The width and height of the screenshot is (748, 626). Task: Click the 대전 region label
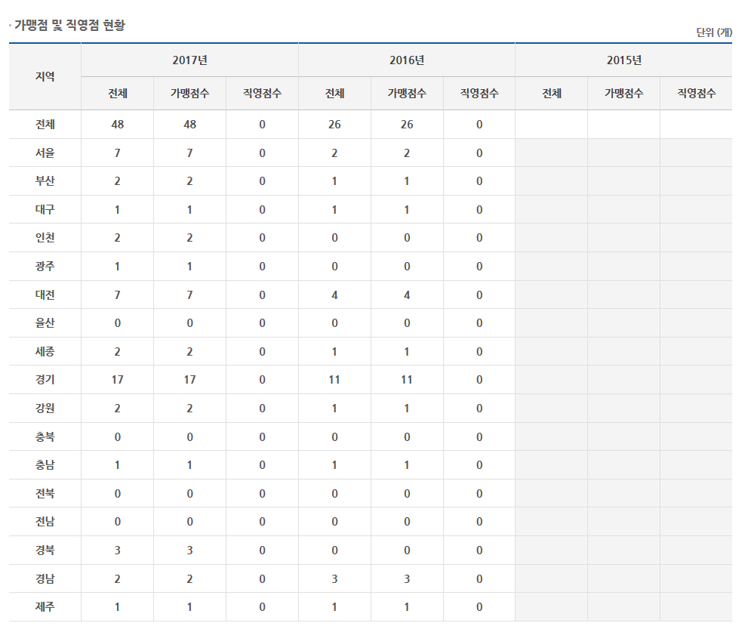(x=45, y=295)
